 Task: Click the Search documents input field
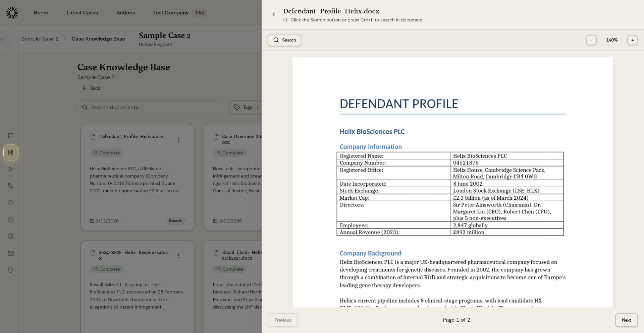point(150,107)
